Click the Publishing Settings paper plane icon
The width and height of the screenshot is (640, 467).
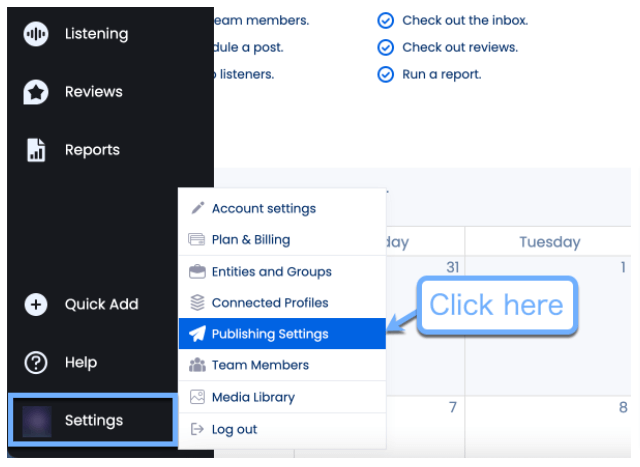197,334
